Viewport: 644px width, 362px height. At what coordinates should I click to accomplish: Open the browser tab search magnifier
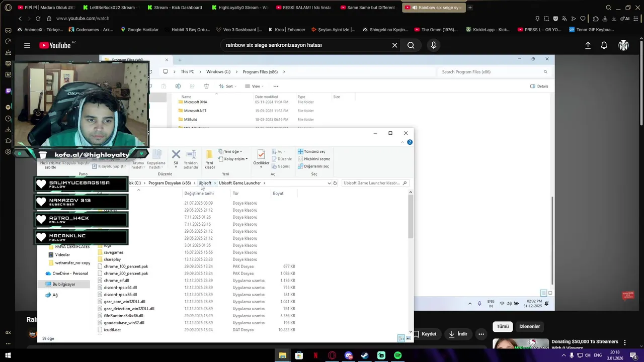[608, 8]
